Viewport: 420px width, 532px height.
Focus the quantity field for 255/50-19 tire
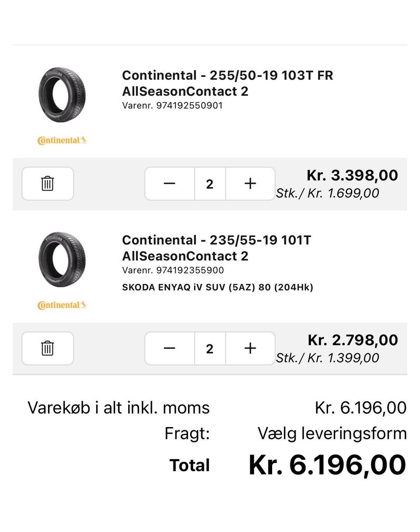click(210, 184)
